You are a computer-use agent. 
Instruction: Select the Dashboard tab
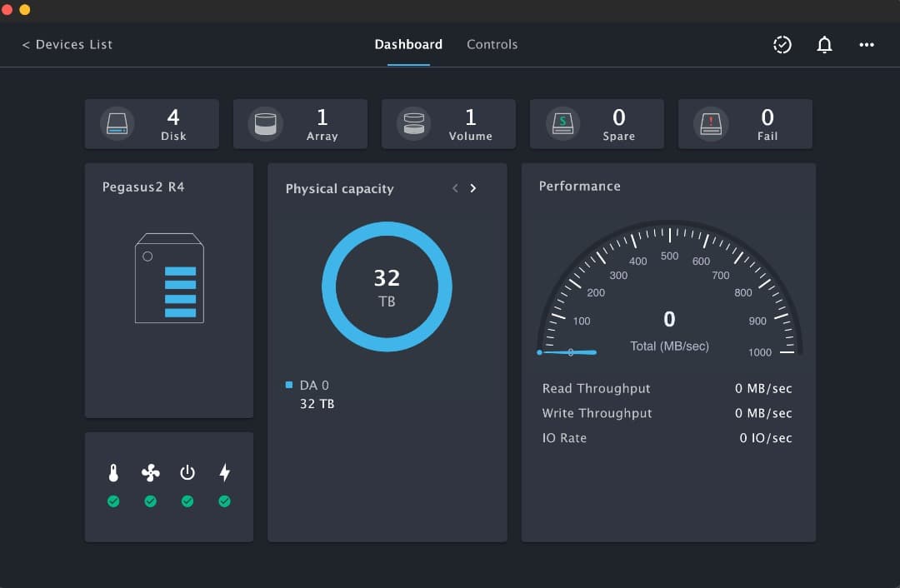408,45
